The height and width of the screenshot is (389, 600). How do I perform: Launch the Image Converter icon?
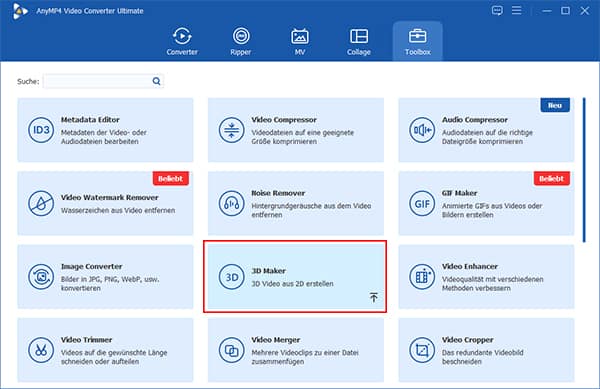[x=41, y=277]
